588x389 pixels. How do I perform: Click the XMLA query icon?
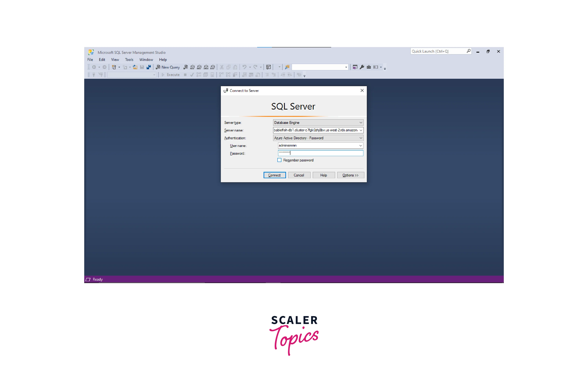point(206,67)
